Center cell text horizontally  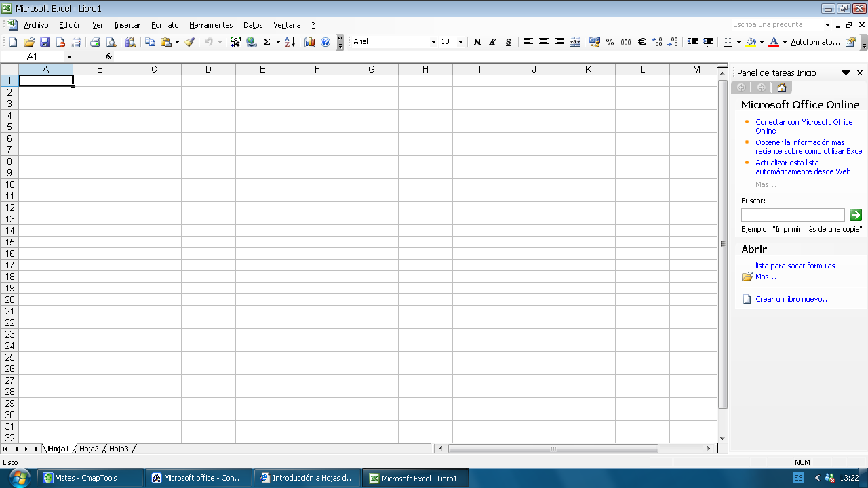click(544, 42)
